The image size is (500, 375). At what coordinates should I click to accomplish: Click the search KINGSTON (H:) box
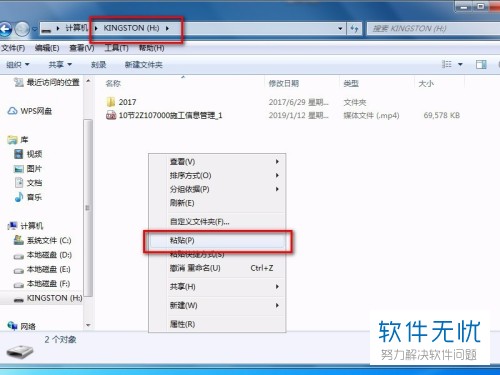(433, 29)
